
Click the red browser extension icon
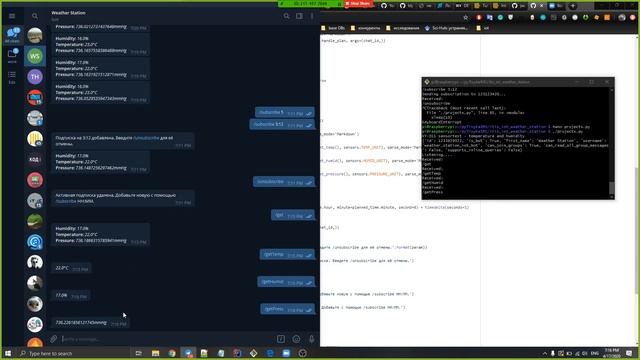click(479, 18)
